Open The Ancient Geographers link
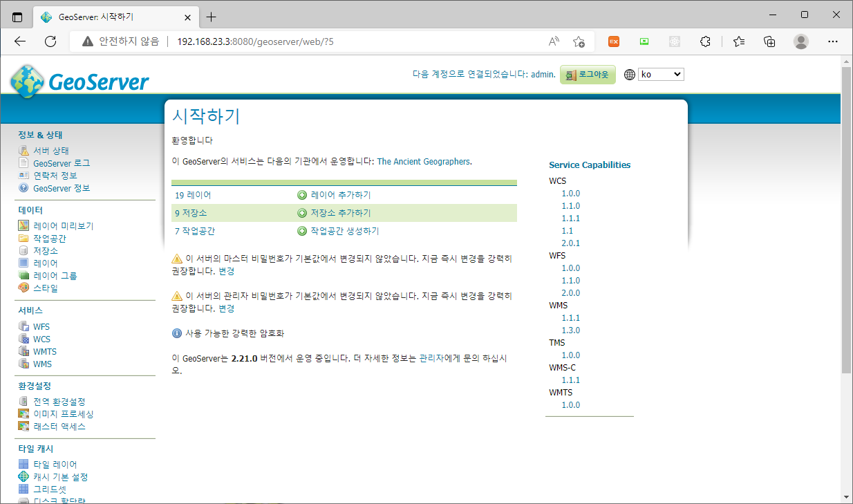The width and height of the screenshot is (853, 504). (x=423, y=162)
